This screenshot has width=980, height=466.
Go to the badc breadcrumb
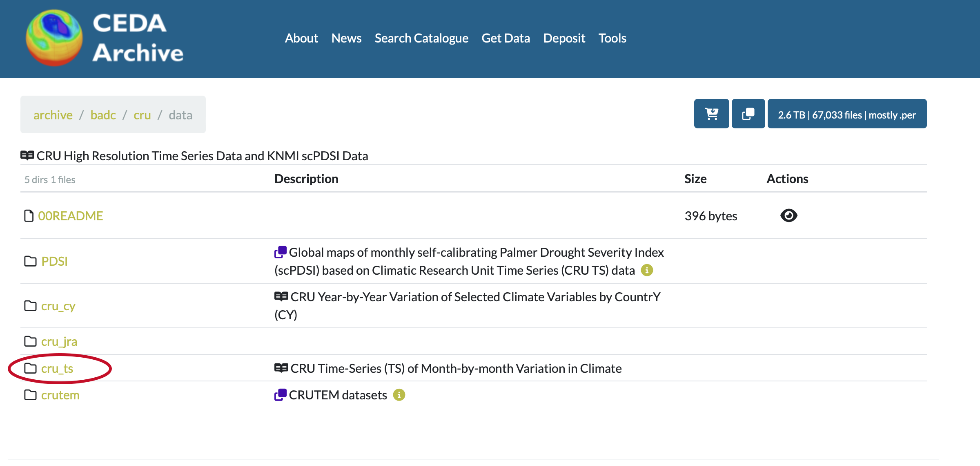103,115
